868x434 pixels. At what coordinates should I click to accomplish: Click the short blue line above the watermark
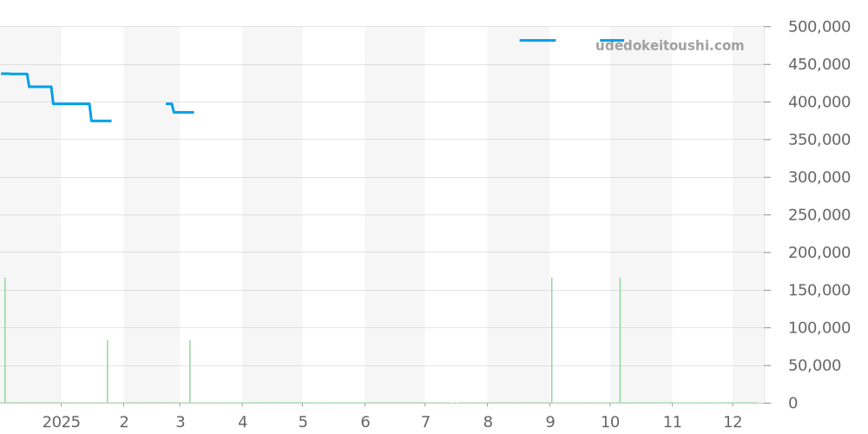[612, 40]
